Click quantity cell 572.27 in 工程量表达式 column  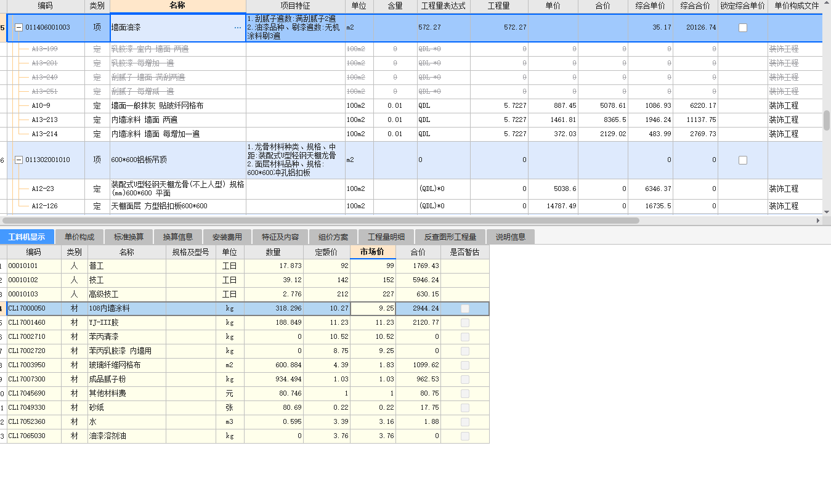pyautogui.click(x=444, y=28)
